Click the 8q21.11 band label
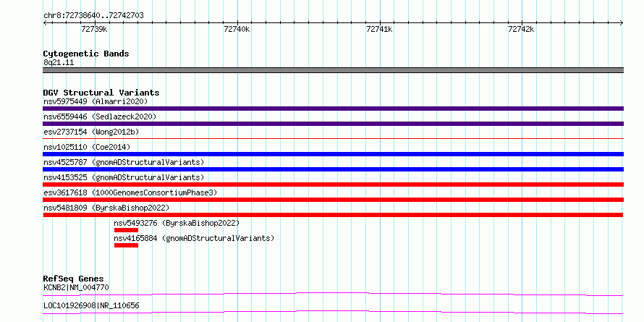This screenshot has width=644, height=322. point(59,63)
